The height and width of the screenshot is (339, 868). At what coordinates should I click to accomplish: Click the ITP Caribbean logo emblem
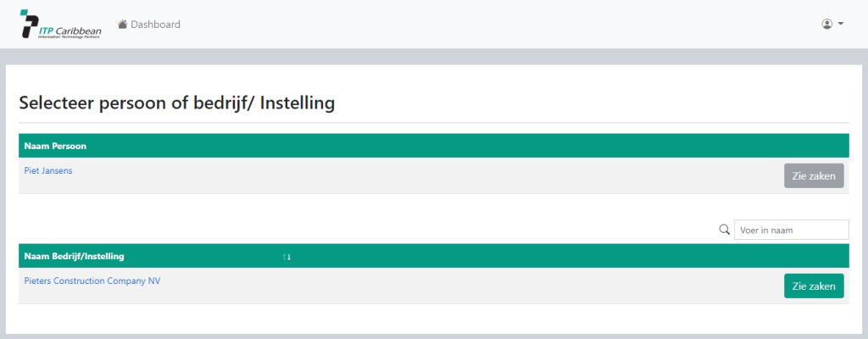29,23
